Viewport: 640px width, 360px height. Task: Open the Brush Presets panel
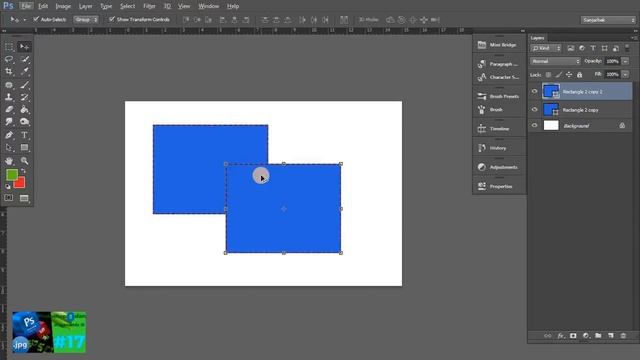coord(499,96)
